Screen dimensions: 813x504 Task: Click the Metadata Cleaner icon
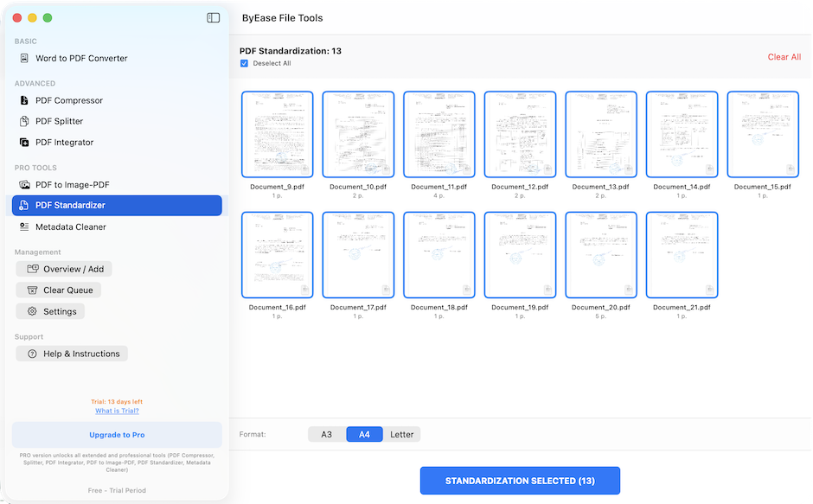click(24, 226)
